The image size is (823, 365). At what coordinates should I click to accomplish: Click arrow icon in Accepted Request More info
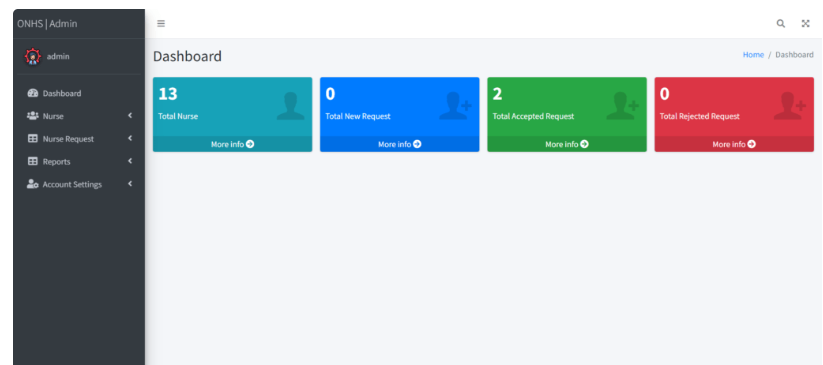click(x=584, y=144)
